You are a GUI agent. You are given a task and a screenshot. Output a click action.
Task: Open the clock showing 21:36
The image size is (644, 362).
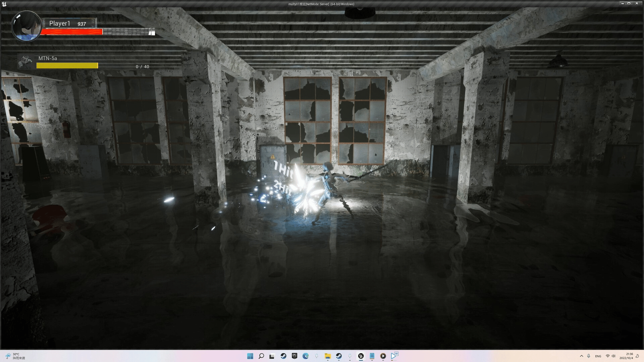626,356
